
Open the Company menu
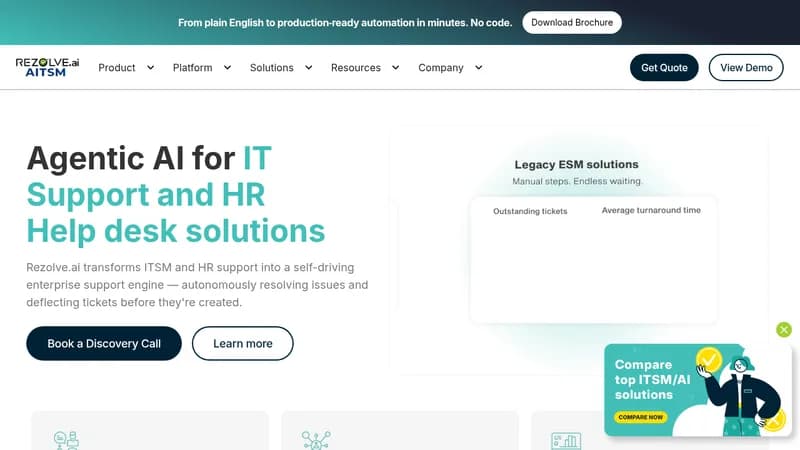tap(441, 67)
